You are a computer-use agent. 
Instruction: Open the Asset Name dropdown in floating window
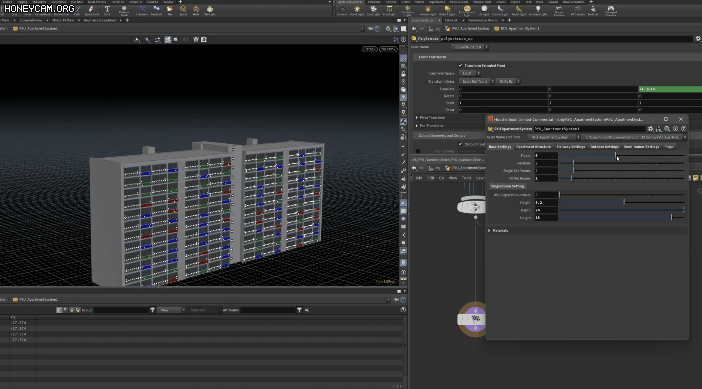pyautogui.click(x=554, y=137)
